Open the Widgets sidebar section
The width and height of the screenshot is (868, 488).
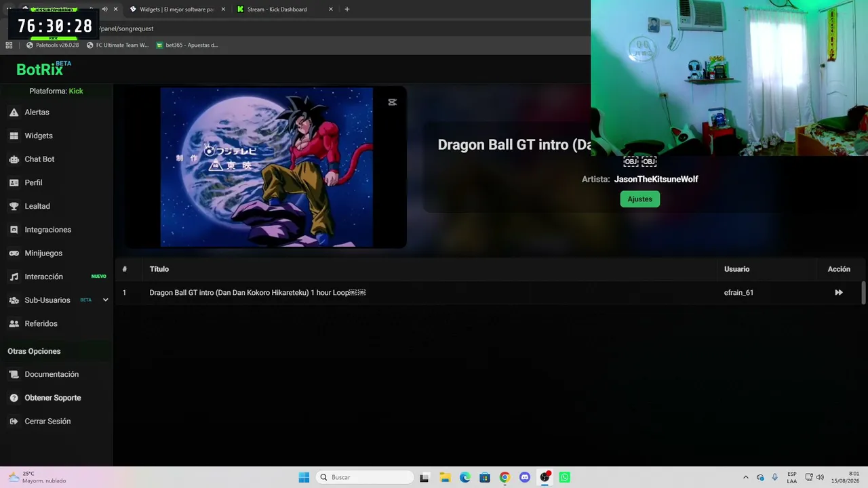pos(39,136)
